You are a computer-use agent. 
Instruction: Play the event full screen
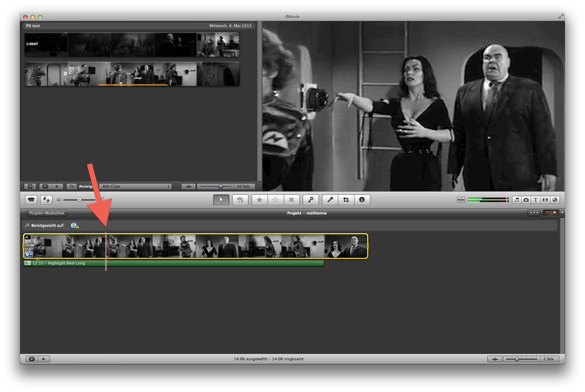[45, 186]
